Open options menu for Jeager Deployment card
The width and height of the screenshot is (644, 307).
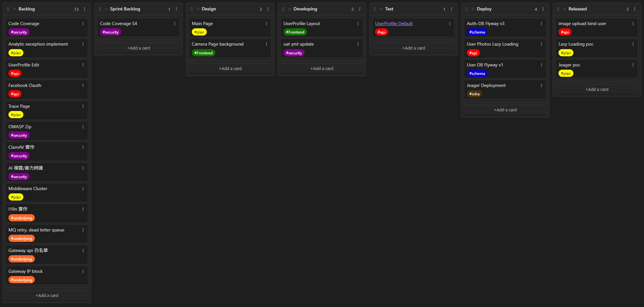[x=542, y=86]
